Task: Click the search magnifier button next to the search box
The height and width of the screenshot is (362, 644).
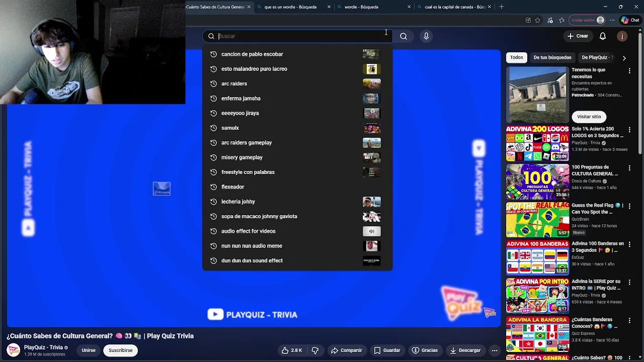Action: [404, 36]
